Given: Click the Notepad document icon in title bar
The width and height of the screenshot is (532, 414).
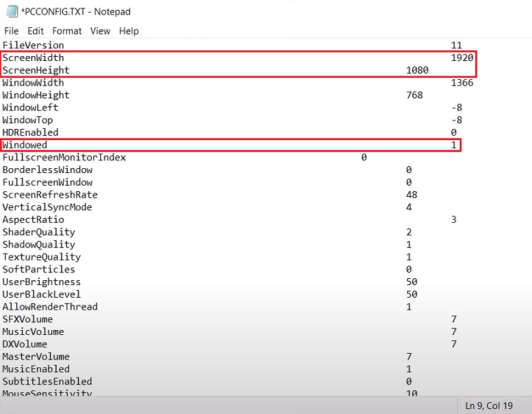Looking at the screenshot, I should 10,11.
